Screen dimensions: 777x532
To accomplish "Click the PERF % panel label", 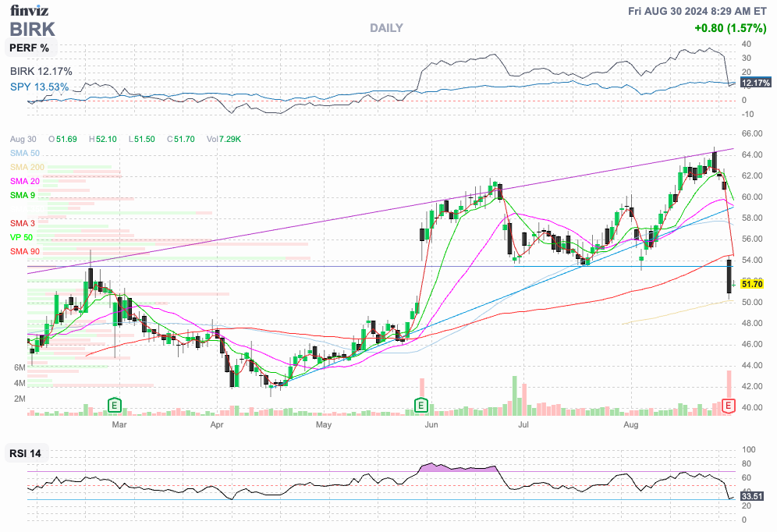I will tap(29, 48).
